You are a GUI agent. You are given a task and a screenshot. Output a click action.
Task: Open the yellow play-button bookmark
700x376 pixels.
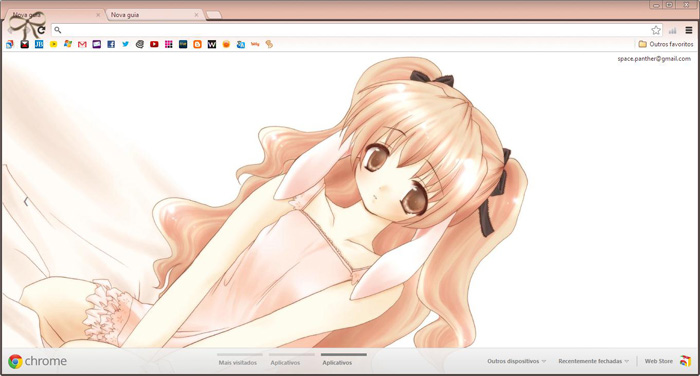[54, 44]
